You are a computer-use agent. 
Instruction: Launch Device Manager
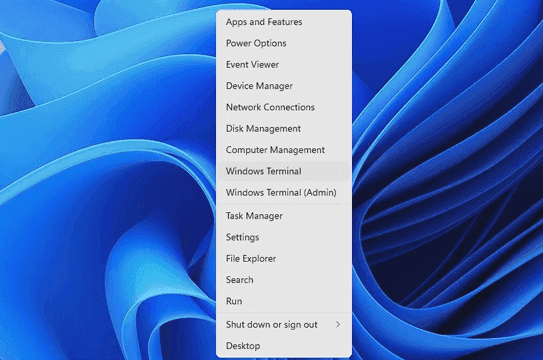tap(284, 86)
